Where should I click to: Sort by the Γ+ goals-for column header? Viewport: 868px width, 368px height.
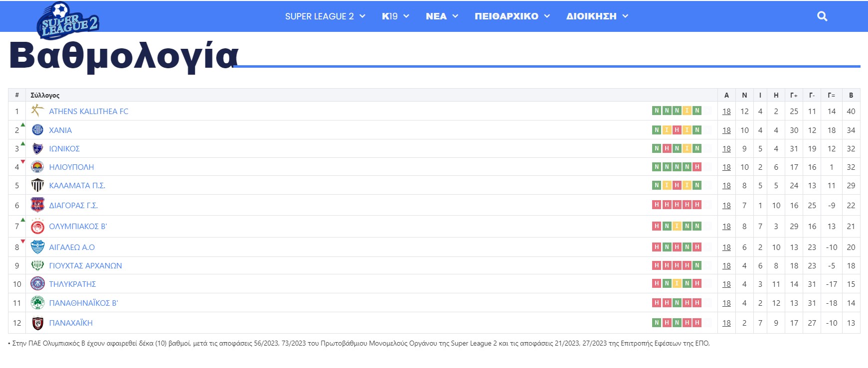(x=794, y=95)
